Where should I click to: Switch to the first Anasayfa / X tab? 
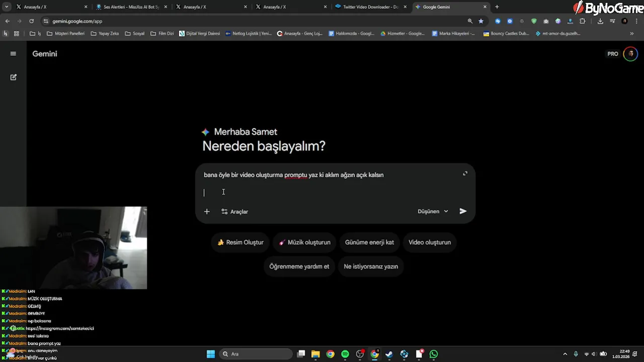tap(50, 7)
